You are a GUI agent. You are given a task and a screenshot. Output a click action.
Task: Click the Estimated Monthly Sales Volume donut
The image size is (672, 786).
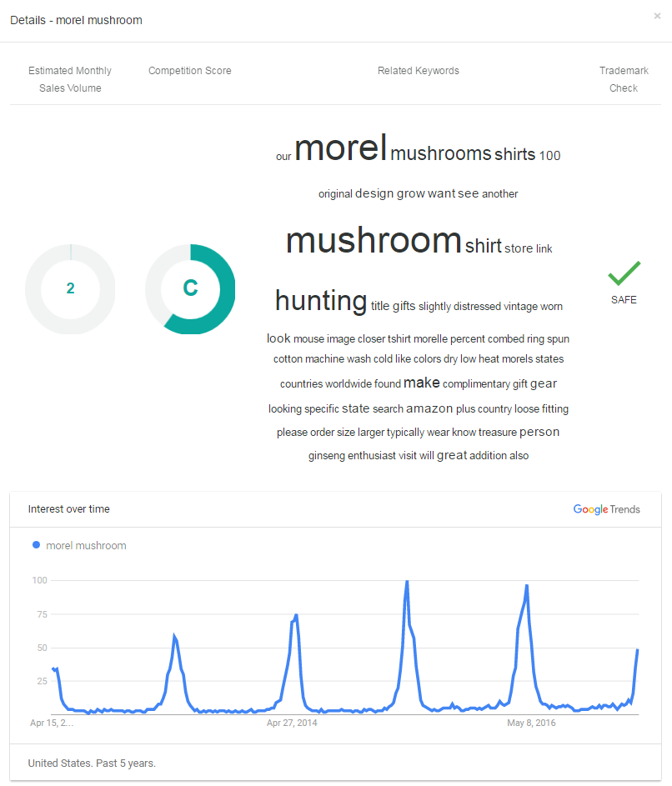pyautogui.click(x=70, y=288)
